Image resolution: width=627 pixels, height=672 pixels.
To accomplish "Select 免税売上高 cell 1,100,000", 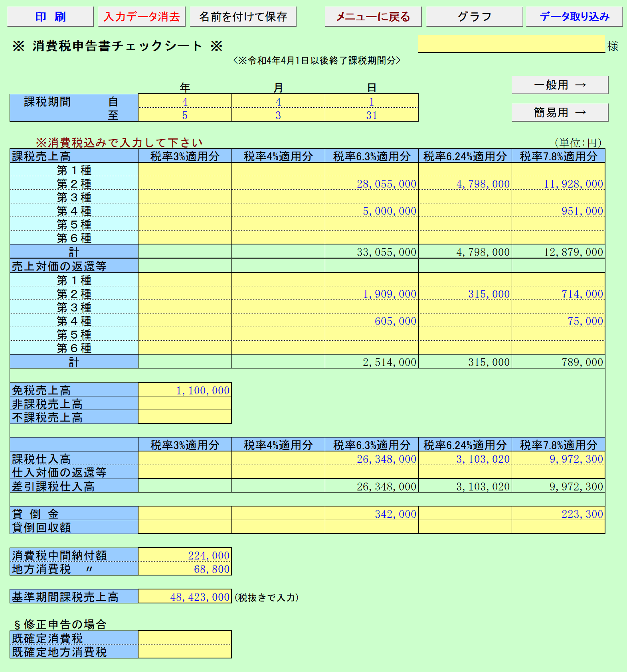I will coord(185,390).
